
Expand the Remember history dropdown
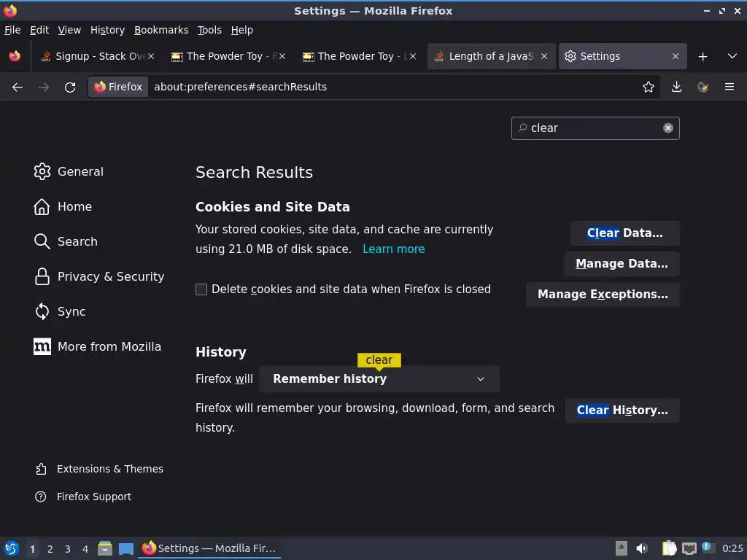point(379,379)
